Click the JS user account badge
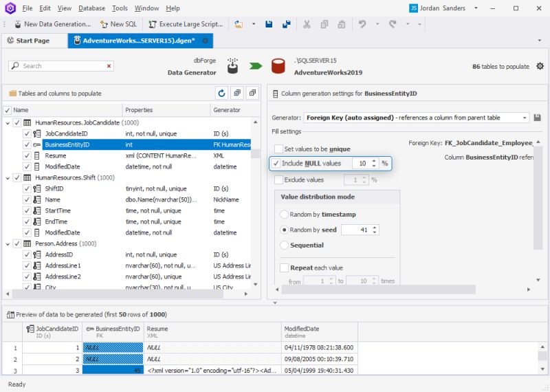 click(414, 8)
